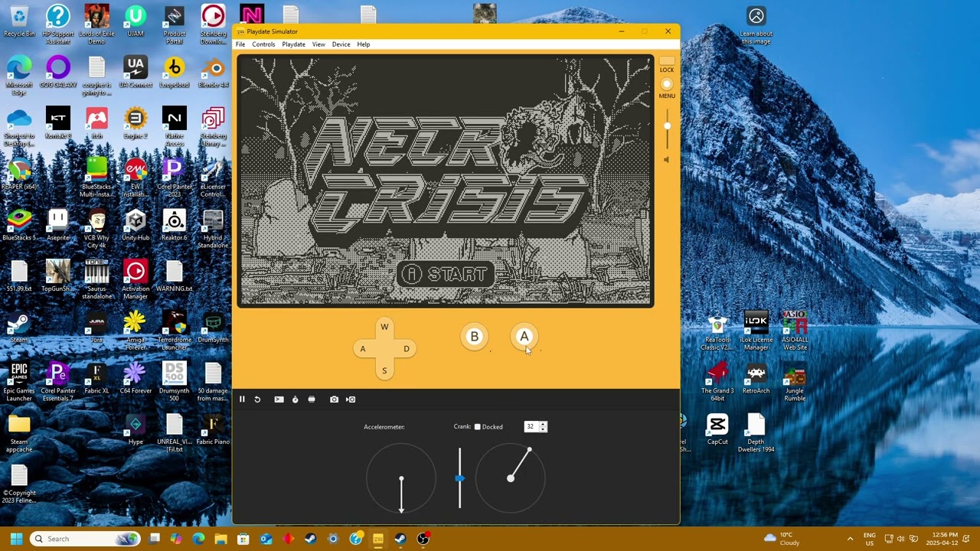Open the Help menu

point(363,44)
